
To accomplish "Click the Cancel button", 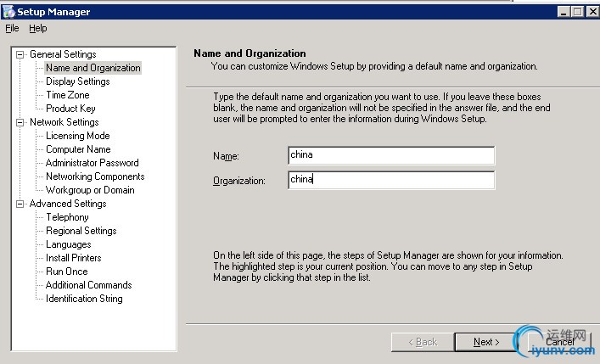I will point(559,342).
